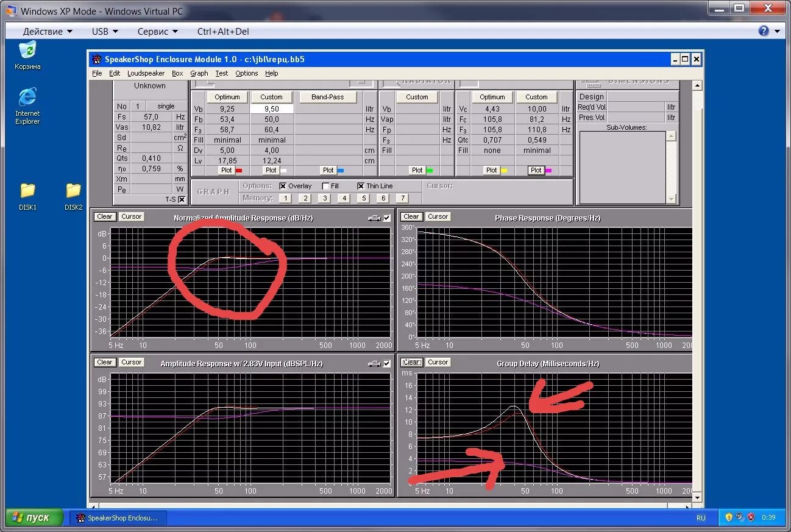Viewport: 791px width, 532px height.
Task: Open the Box menu
Action: (x=177, y=73)
